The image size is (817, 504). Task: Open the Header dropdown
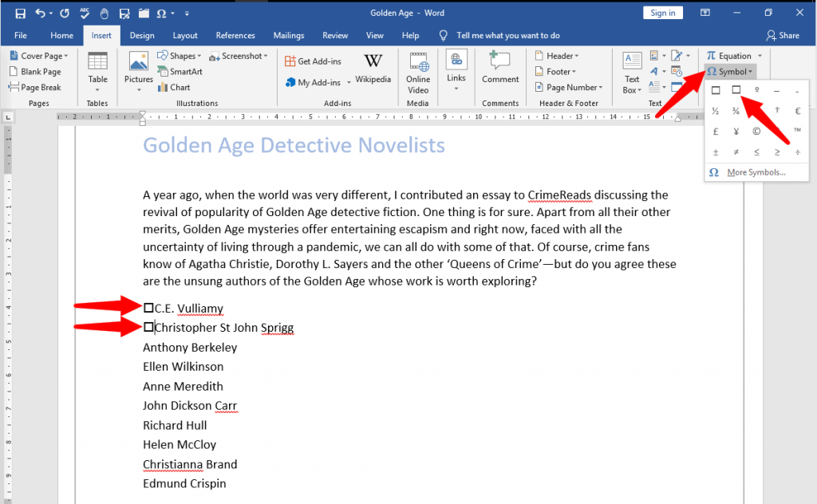(x=556, y=56)
